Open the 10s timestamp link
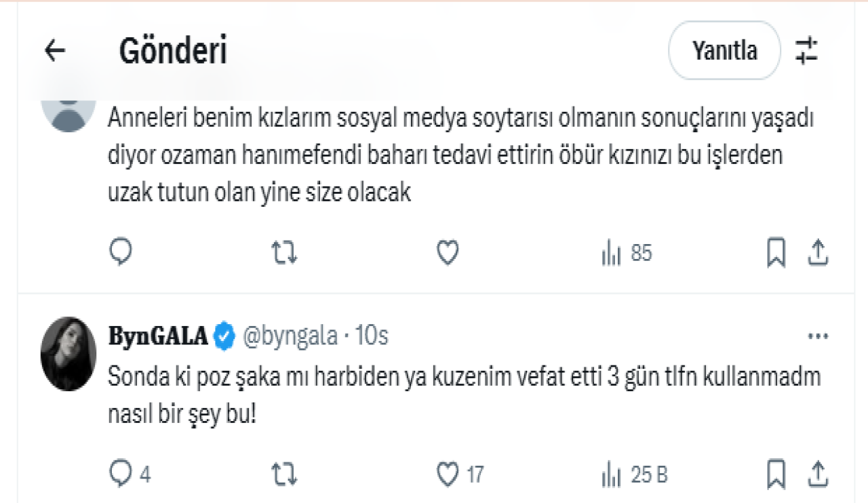 pos(372,335)
